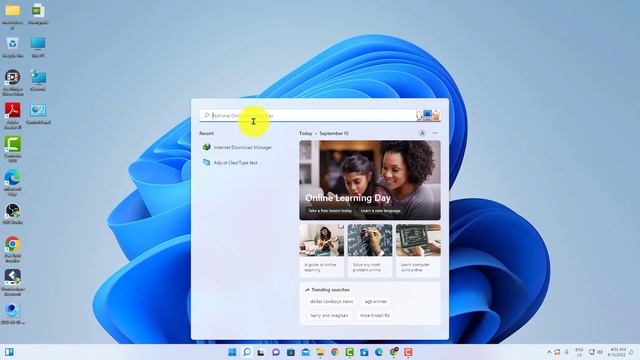Open Task View from the taskbar
The height and width of the screenshot is (360, 640).
[261, 352]
